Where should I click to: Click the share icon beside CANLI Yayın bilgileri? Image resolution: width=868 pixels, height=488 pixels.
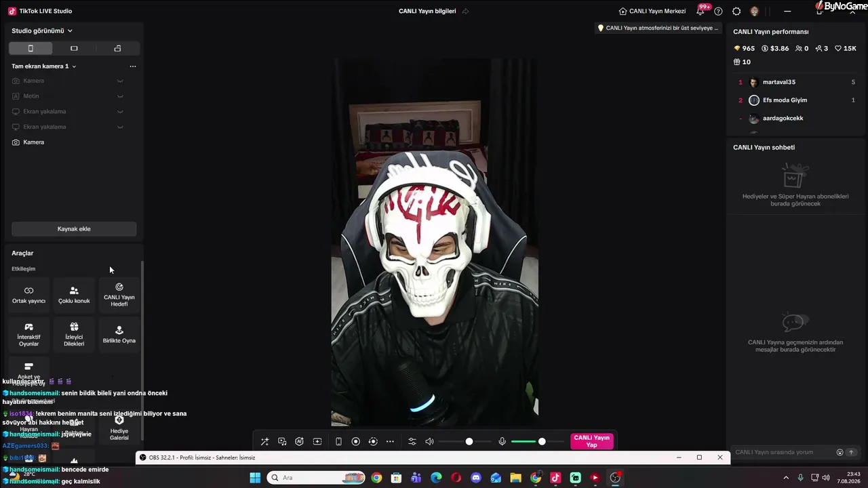[465, 11]
